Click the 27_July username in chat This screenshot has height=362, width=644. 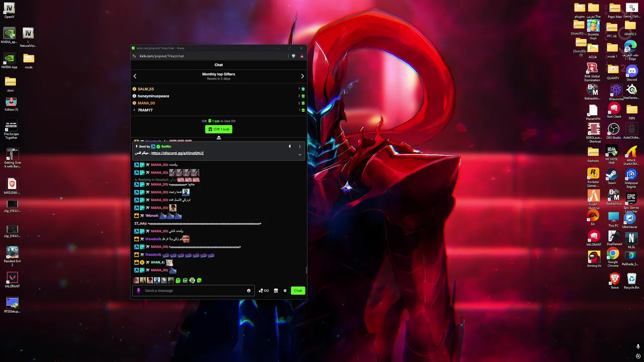pyautogui.click(x=140, y=223)
